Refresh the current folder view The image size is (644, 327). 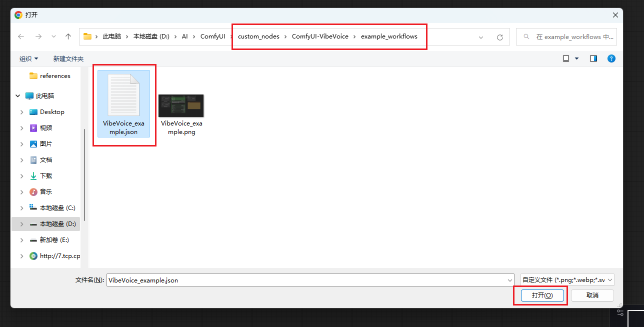point(499,37)
